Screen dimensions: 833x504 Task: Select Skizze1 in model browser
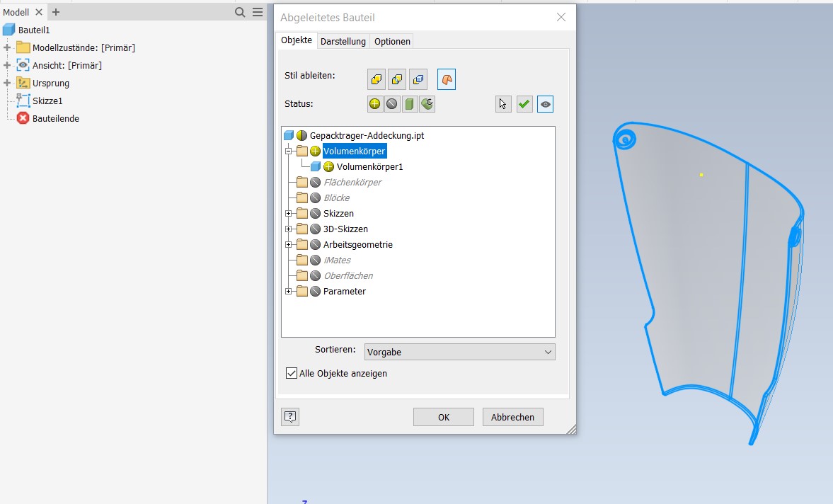click(x=47, y=101)
